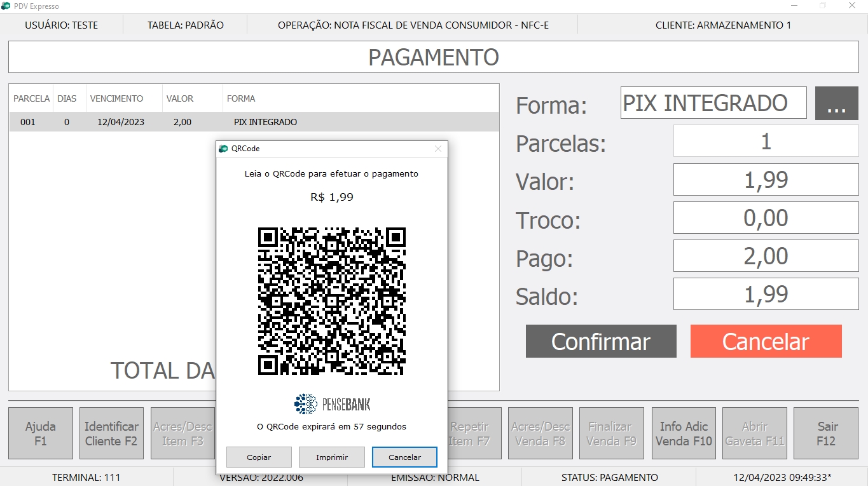
Task: Open help with Ajuda F1
Action: point(41,433)
